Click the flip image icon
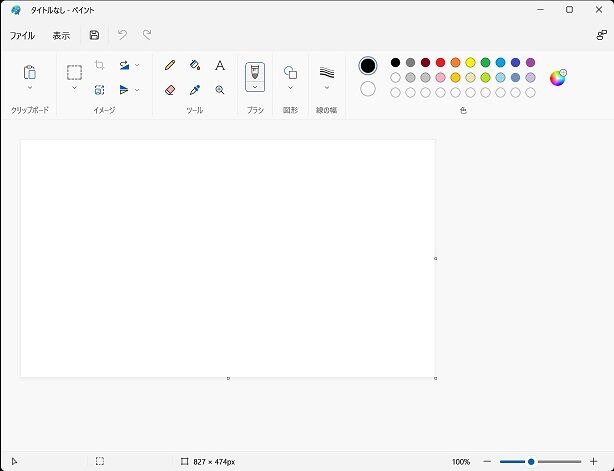 pos(124,90)
